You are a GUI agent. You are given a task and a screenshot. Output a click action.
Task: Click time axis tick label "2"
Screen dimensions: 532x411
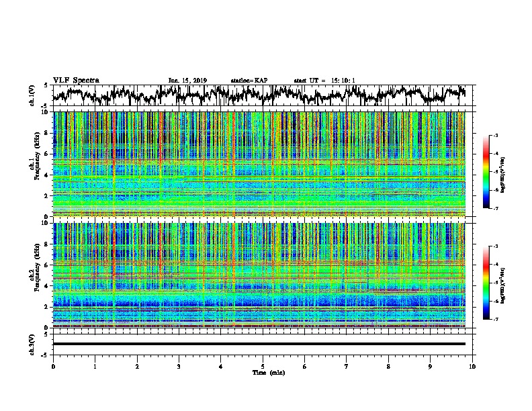(137, 367)
